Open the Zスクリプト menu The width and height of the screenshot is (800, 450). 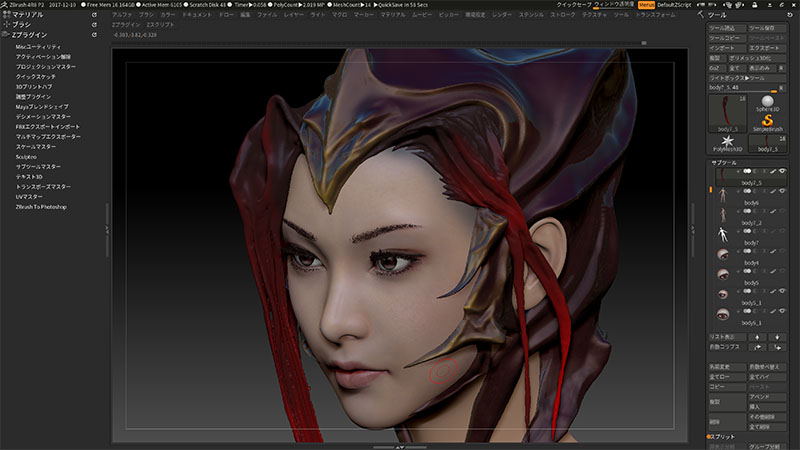[x=160, y=24]
